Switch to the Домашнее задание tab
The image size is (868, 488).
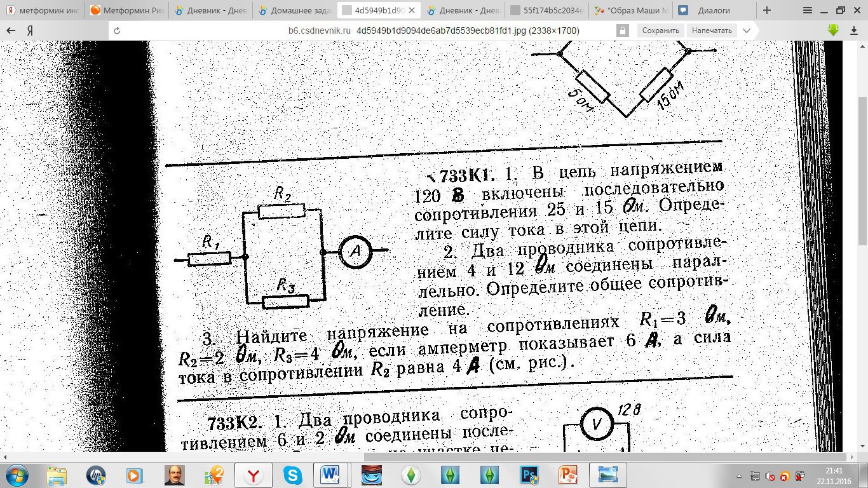click(x=294, y=10)
